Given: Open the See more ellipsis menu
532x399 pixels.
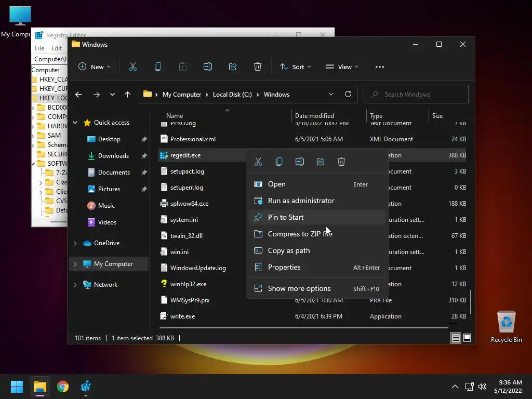Looking at the screenshot, I should pos(380,67).
